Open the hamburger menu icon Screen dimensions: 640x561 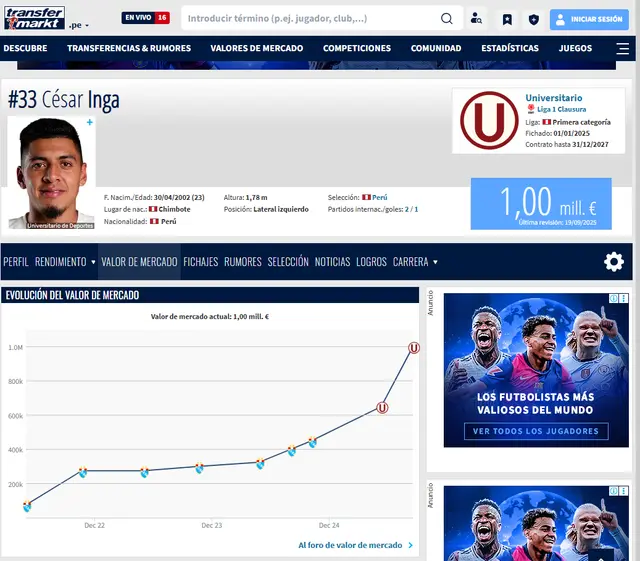623,48
